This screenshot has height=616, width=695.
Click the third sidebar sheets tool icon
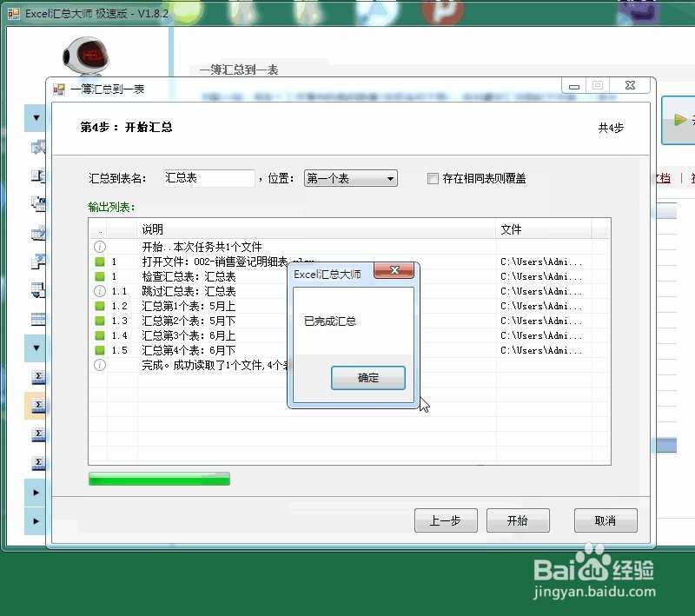pos(38,204)
